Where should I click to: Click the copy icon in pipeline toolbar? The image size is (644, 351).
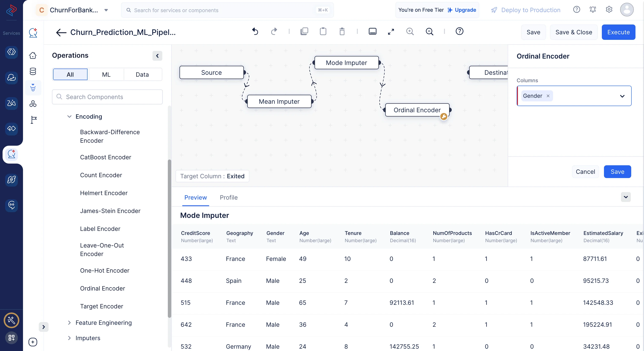[x=304, y=32]
